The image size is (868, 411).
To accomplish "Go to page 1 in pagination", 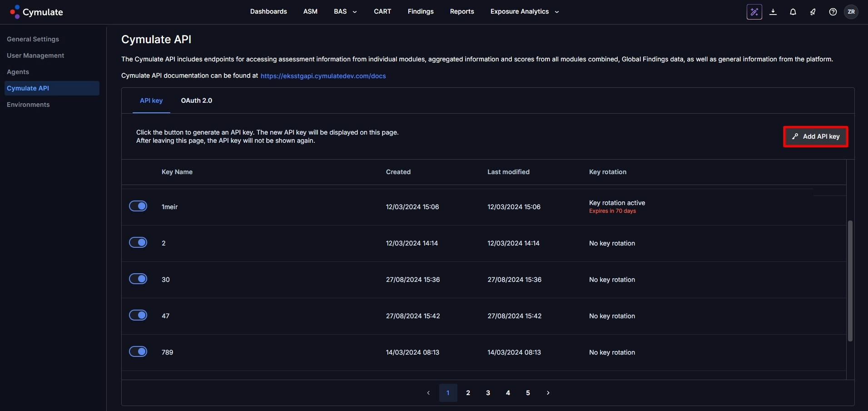I will pos(448,393).
